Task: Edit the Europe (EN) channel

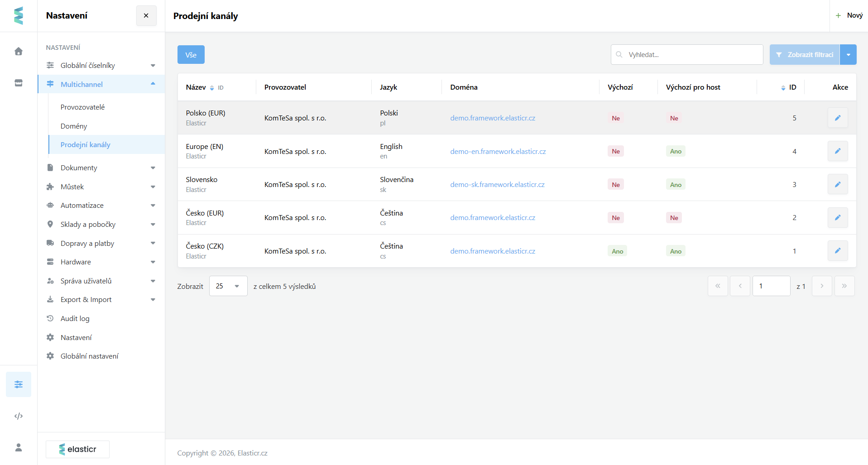Action: [x=838, y=151]
